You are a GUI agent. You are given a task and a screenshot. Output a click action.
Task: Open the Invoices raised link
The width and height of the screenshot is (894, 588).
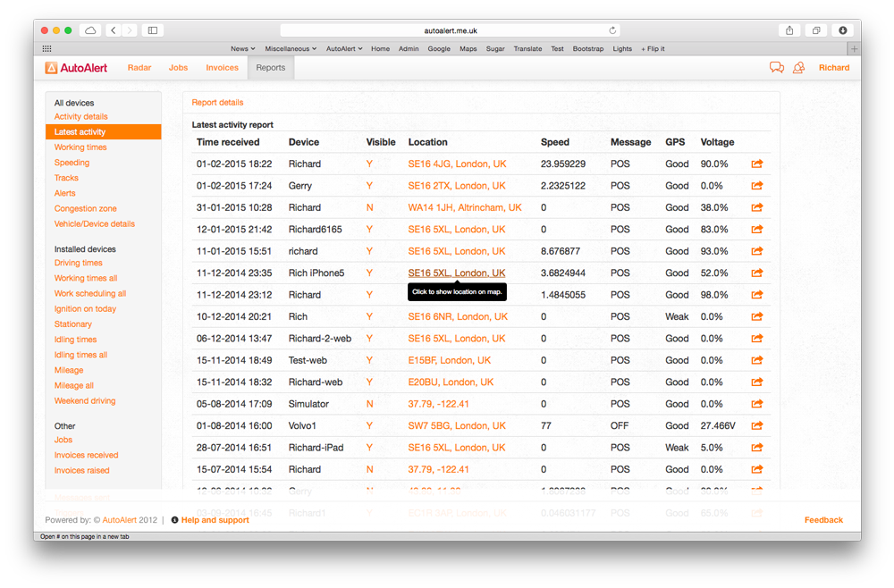pyautogui.click(x=81, y=471)
